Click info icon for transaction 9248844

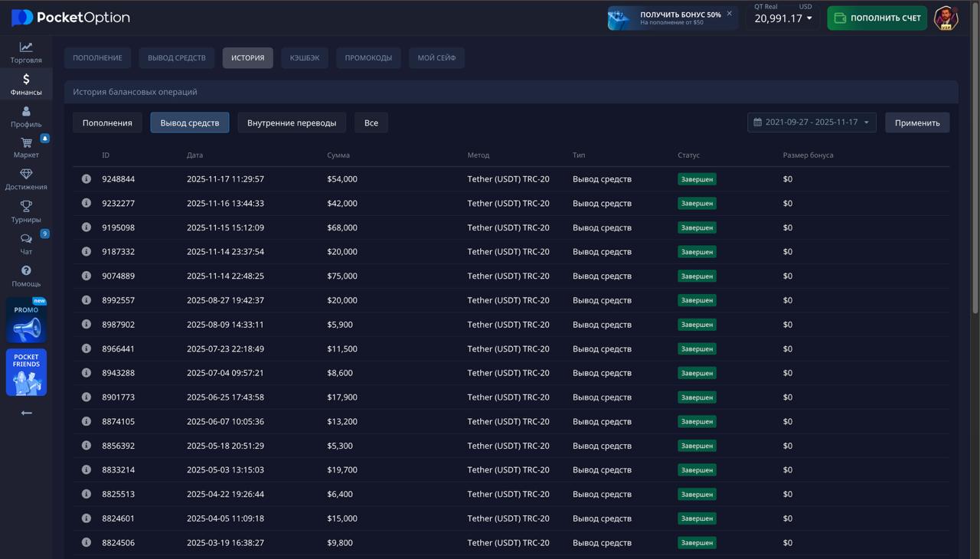point(87,178)
